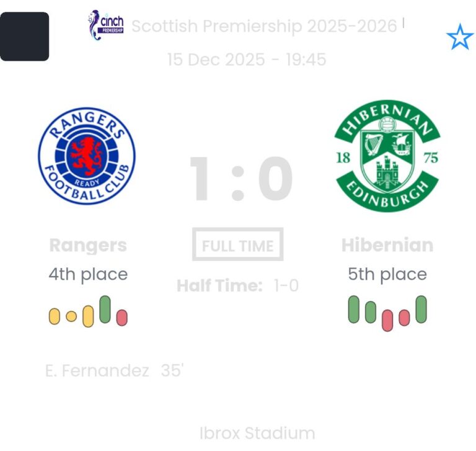Click the star favorite icon
This screenshot has height=451, width=476.
[459, 38]
